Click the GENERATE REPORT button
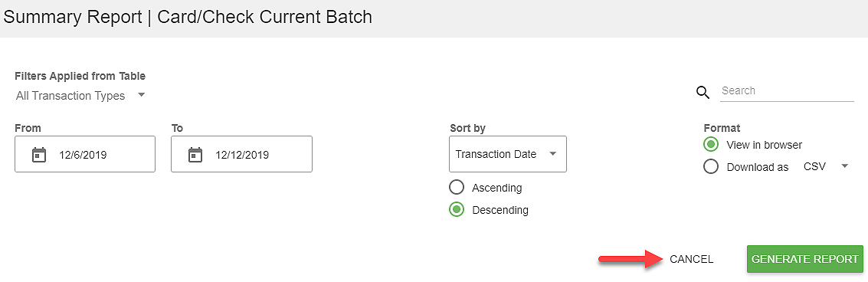Viewport: 868px width, 282px height. 805,259
